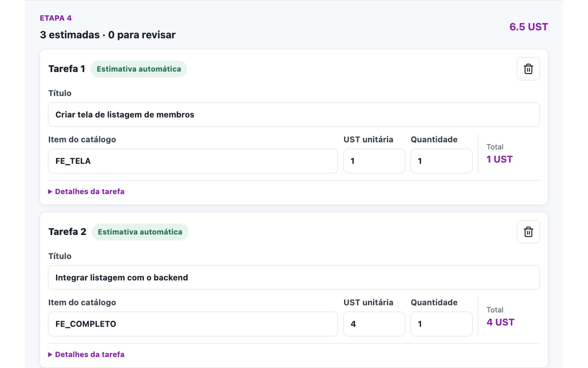
Task: Select the Quantidade field of Tarefa 1
Action: click(x=441, y=161)
